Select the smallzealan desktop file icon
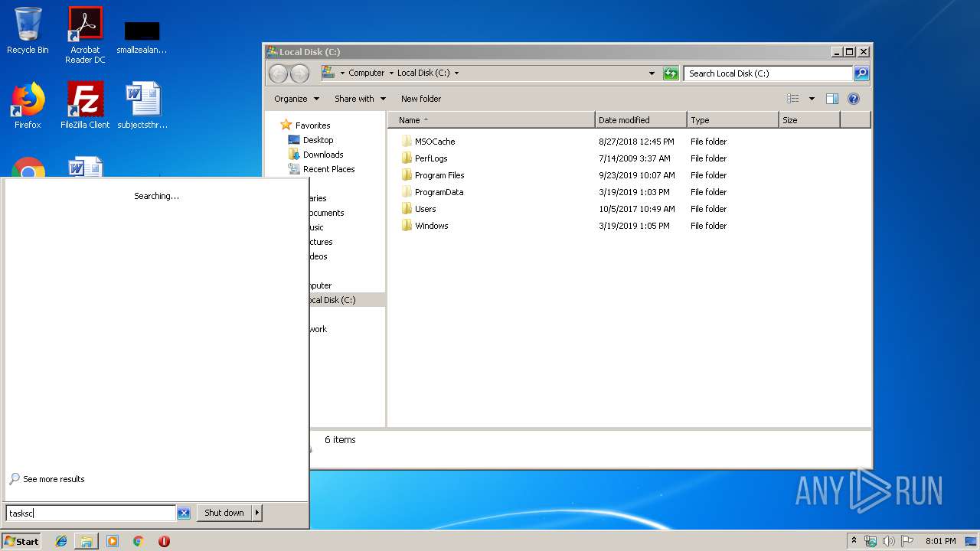 click(142, 35)
